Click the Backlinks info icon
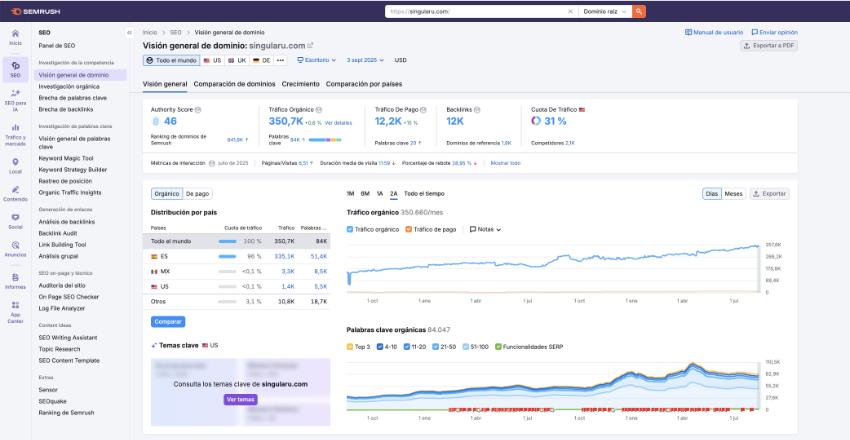850x440 pixels. 476,109
